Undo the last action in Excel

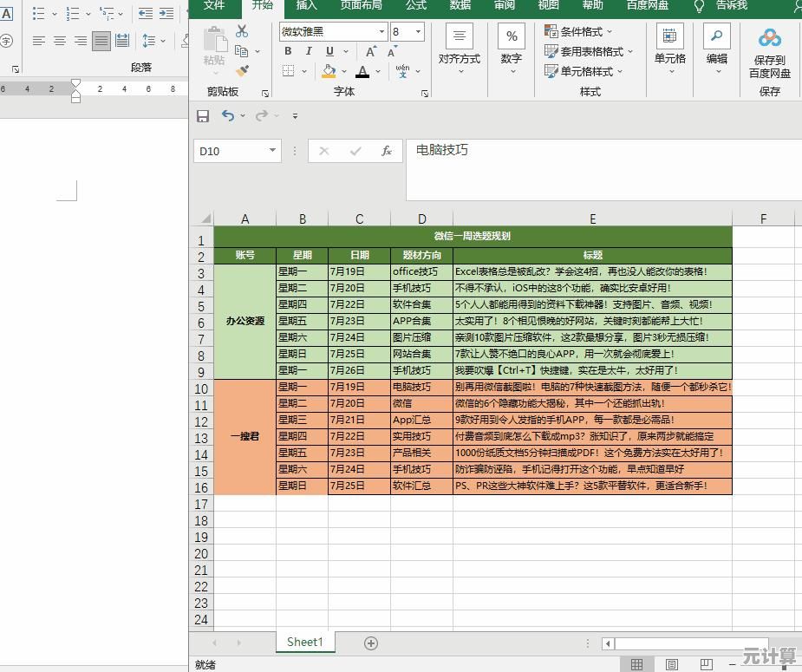(x=228, y=115)
